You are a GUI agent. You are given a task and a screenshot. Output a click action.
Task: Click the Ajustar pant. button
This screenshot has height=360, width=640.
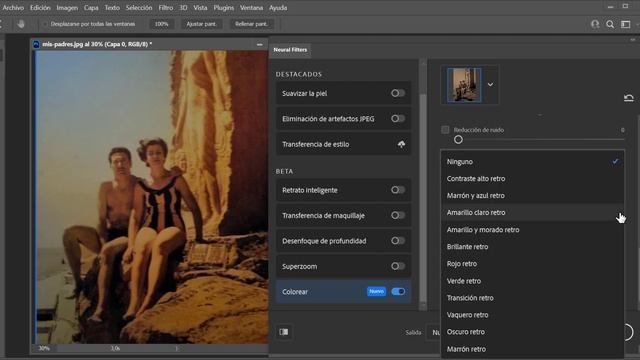pos(201,24)
